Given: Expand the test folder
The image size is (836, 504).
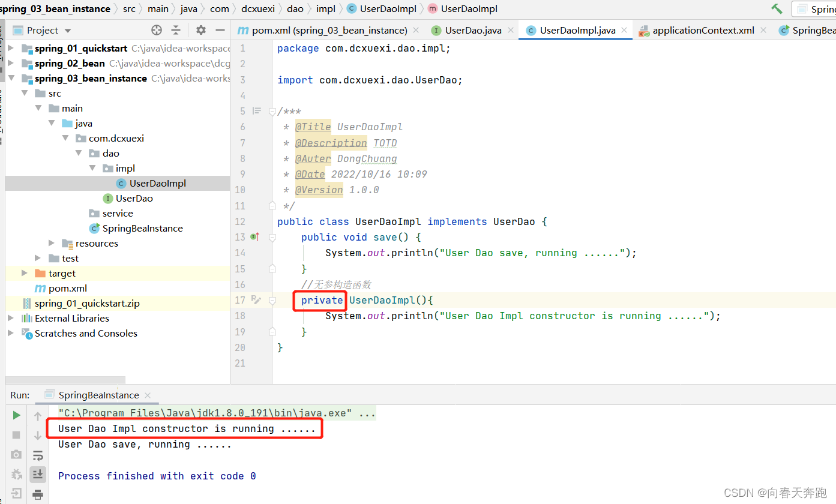Looking at the screenshot, I should pyautogui.click(x=38, y=259).
